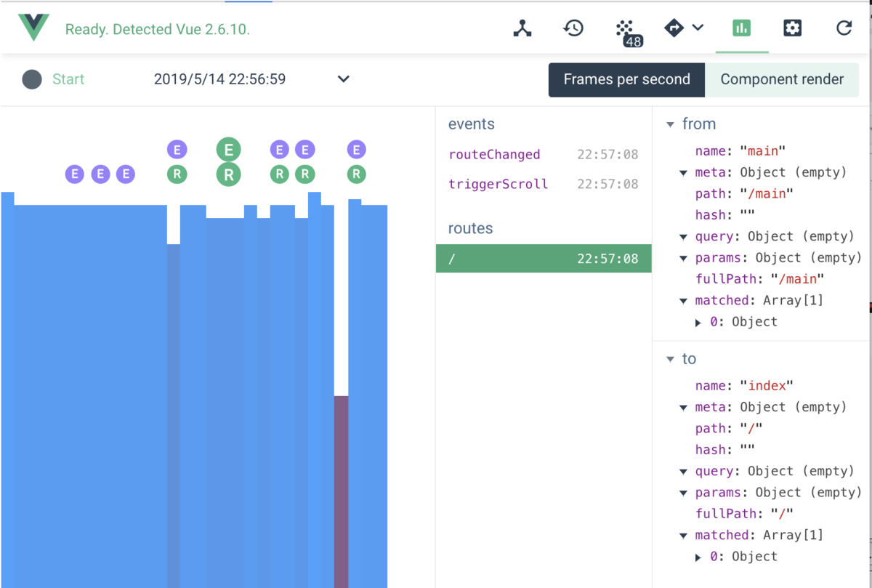
Task: Open the 2019/5/14 22:56:59 benchmark dropdown
Action: point(251,79)
